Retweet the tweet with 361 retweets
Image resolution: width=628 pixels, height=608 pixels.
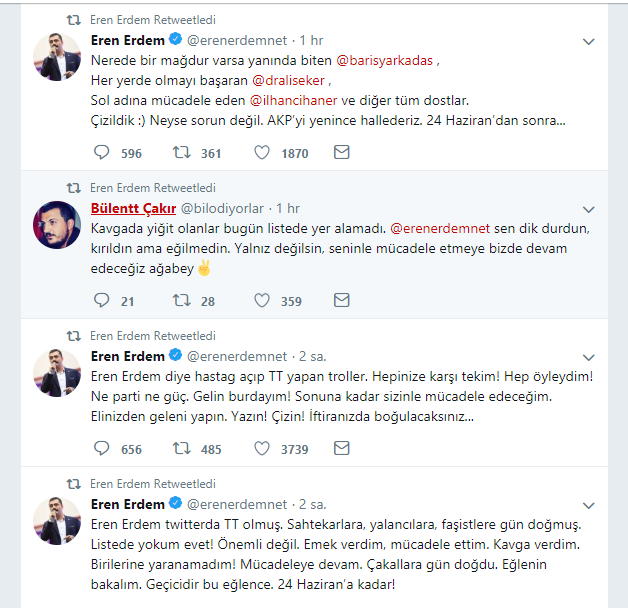tap(181, 153)
